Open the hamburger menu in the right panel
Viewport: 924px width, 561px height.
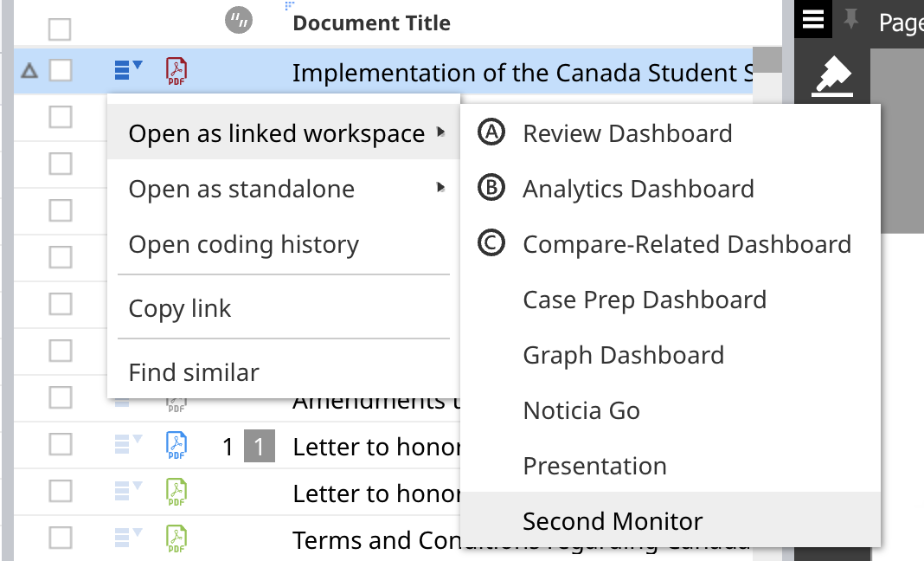pos(813,20)
